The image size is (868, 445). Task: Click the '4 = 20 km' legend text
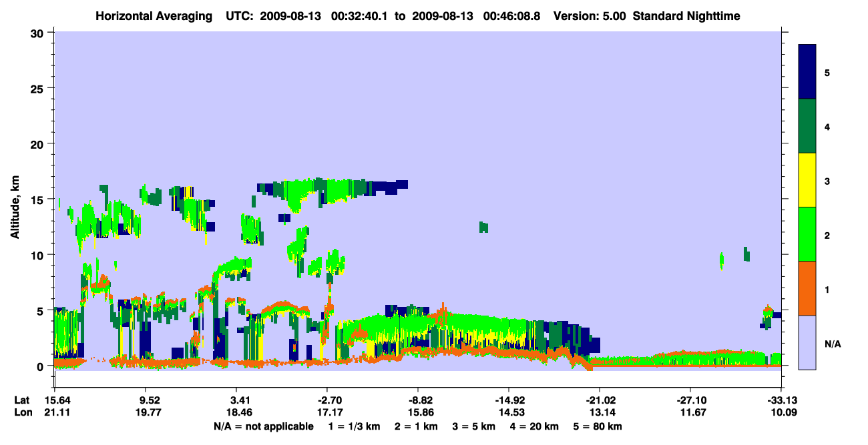tap(535, 426)
